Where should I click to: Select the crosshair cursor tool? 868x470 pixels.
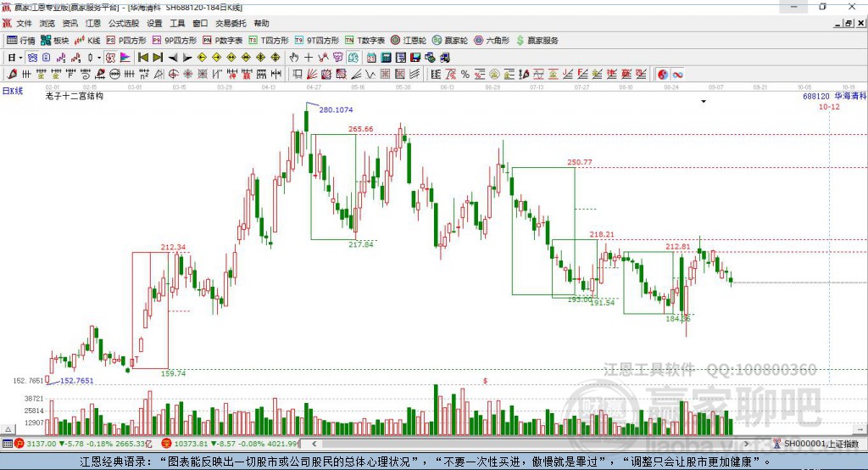click(309, 58)
